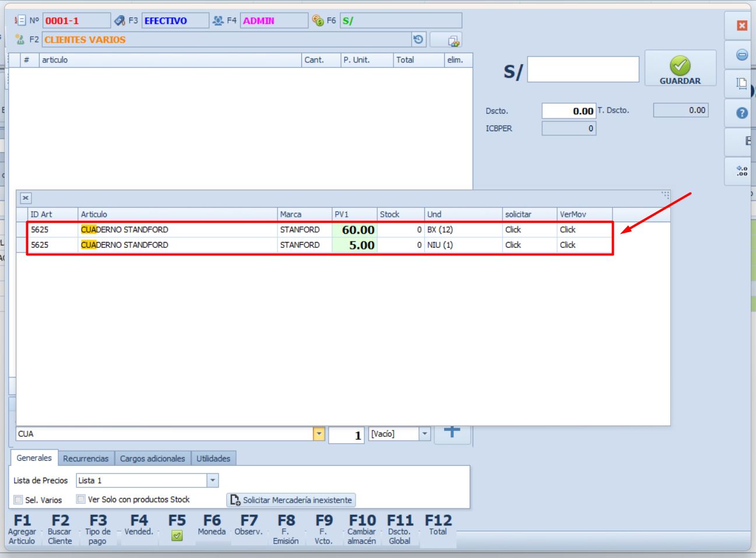This screenshot has height=558, width=756.
Task: Click the page size document side button
Action: coord(741,83)
